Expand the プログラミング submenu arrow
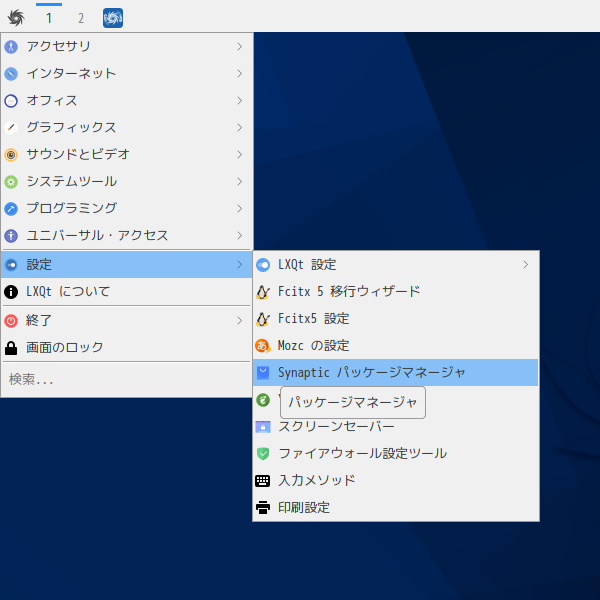 point(240,209)
